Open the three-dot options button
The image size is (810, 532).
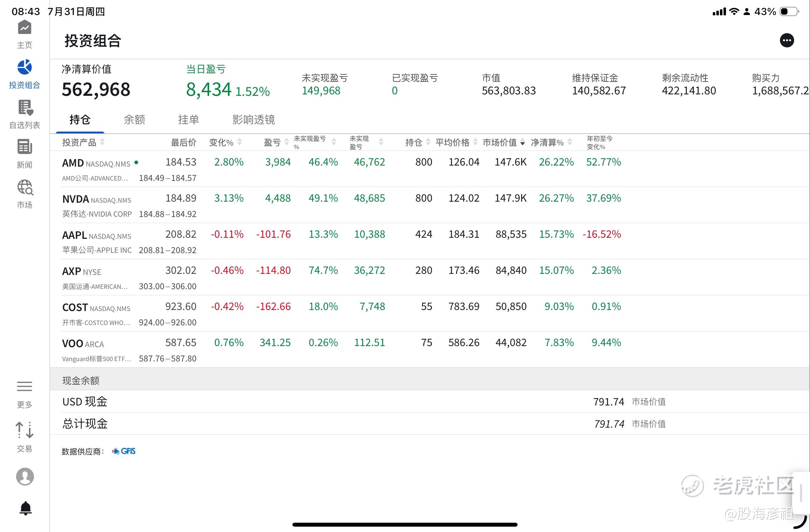pyautogui.click(x=787, y=40)
